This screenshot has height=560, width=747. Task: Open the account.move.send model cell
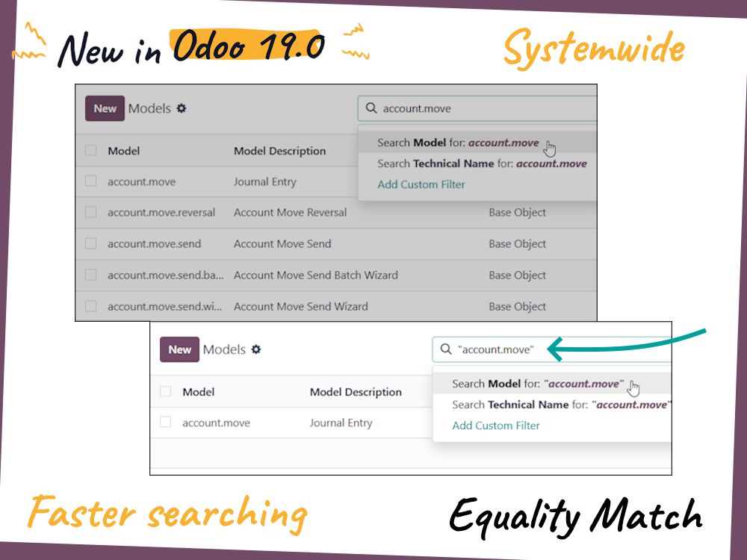coord(154,244)
